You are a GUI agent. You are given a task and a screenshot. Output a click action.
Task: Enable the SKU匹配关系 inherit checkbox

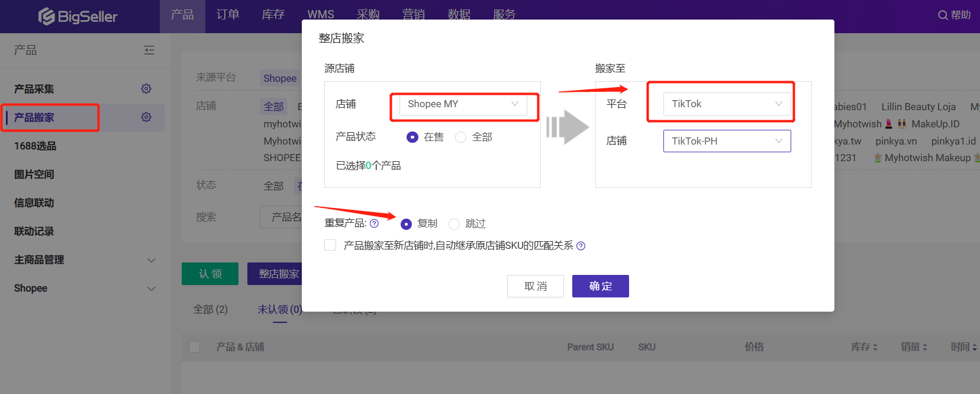(330, 245)
